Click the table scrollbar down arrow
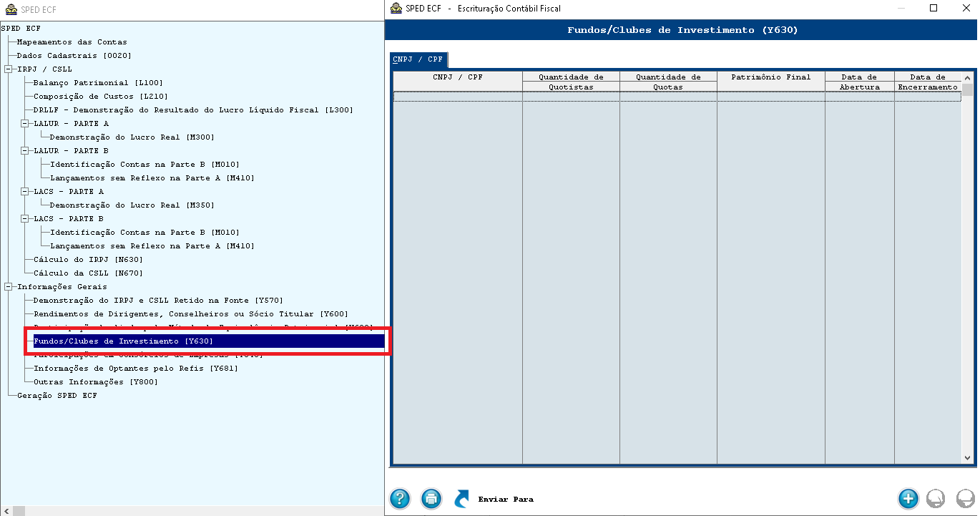980x516 pixels. pyautogui.click(x=967, y=457)
